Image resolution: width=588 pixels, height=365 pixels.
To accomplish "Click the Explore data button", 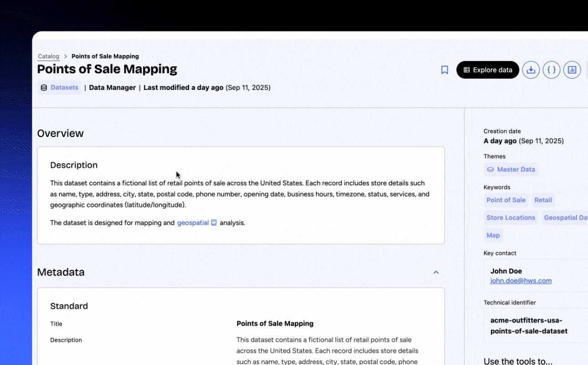I will pyautogui.click(x=487, y=70).
